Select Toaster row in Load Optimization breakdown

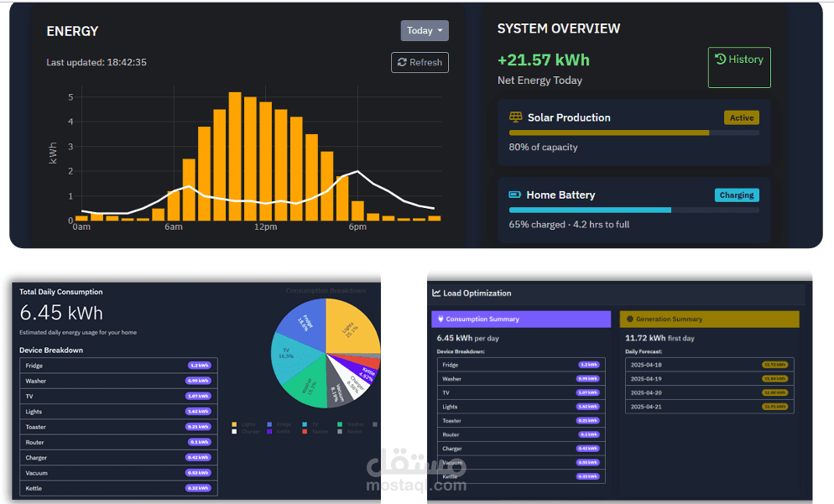(521, 420)
